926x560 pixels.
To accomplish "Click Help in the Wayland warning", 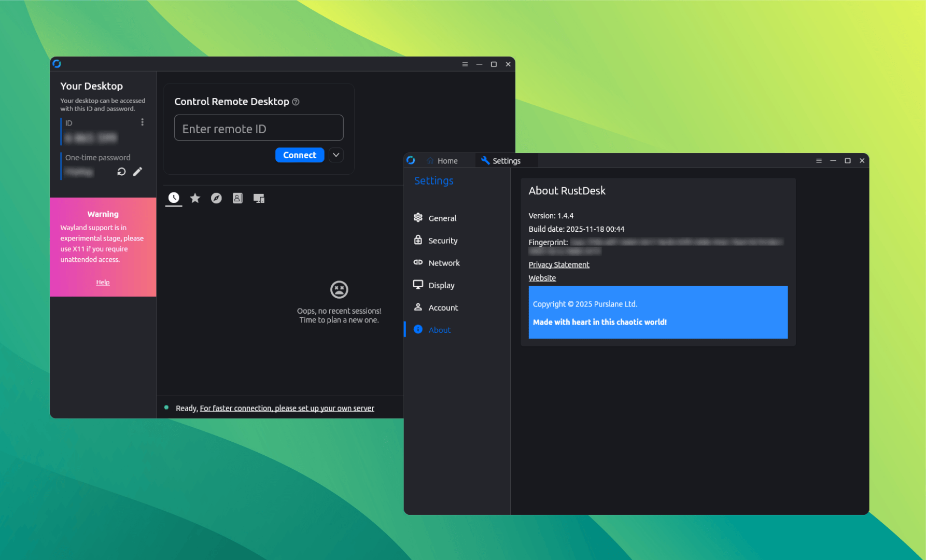I will (103, 282).
